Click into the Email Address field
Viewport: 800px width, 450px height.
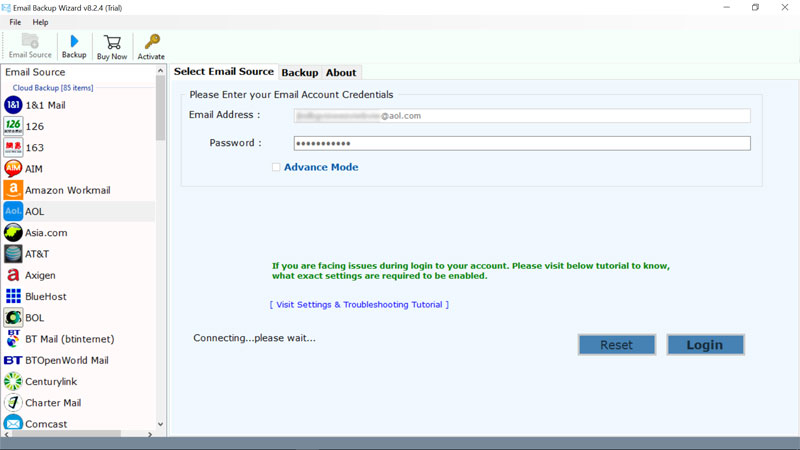pyautogui.click(x=522, y=116)
